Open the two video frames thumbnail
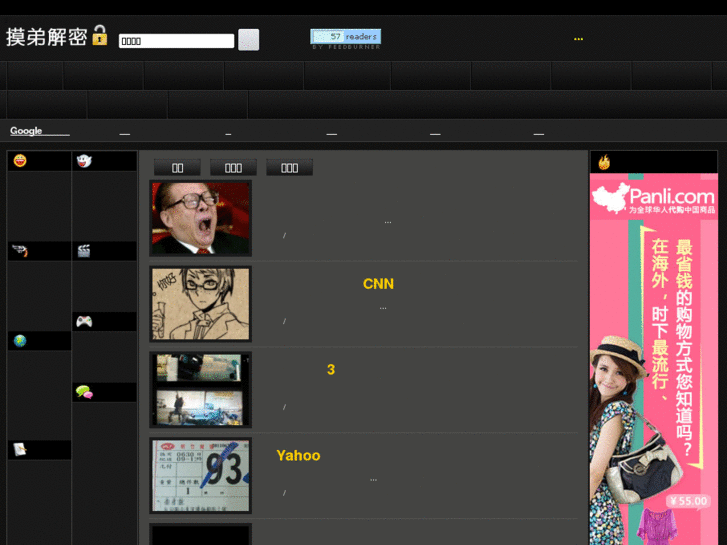 pyautogui.click(x=200, y=390)
